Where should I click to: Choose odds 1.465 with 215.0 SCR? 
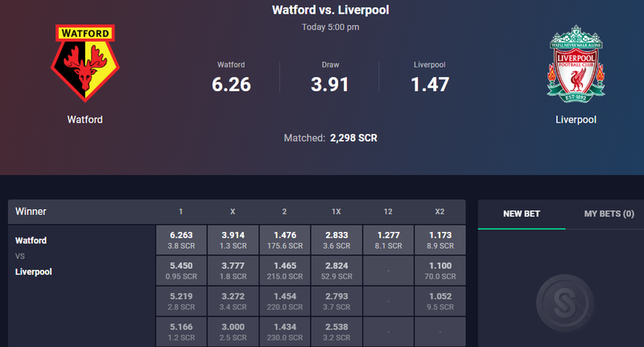pos(285,271)
